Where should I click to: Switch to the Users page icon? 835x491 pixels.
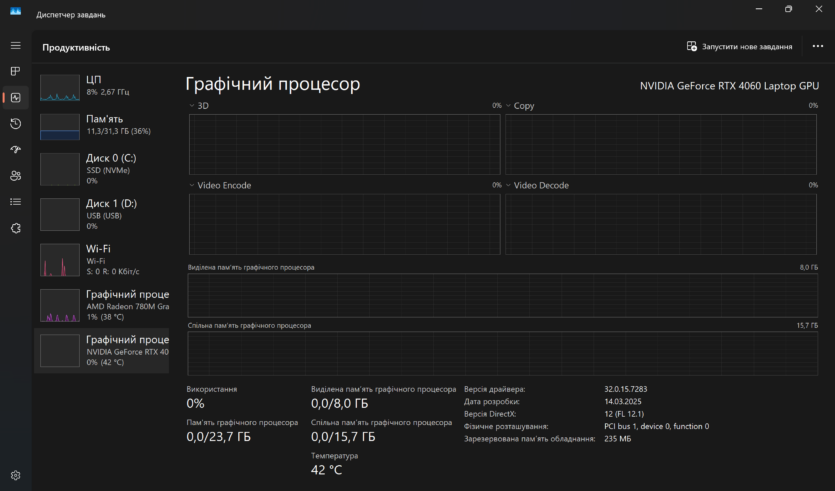point(15,176)
